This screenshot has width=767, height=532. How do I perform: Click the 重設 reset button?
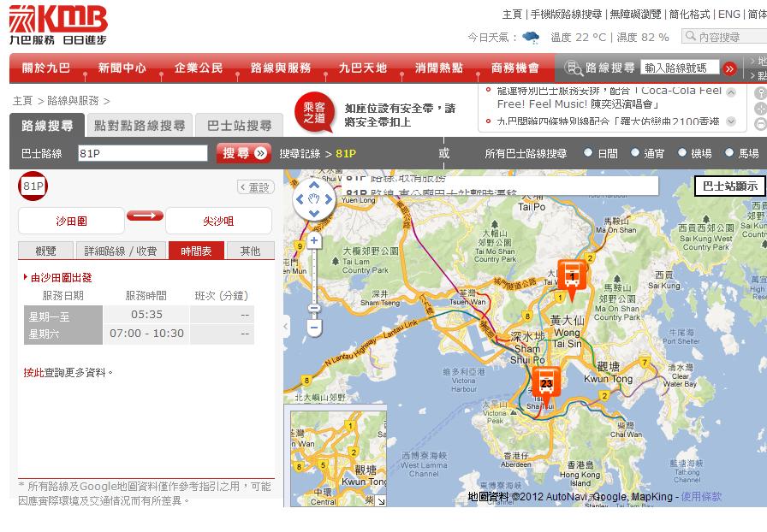pos(256,186)
